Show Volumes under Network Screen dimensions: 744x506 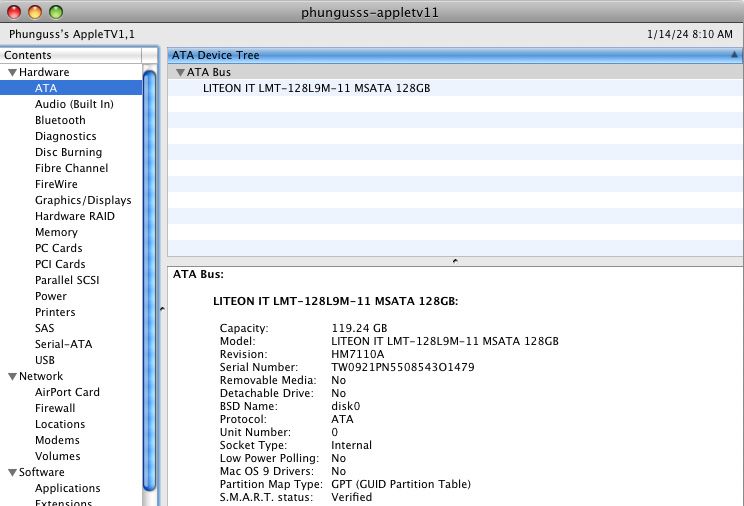click(x=57, y=456)
